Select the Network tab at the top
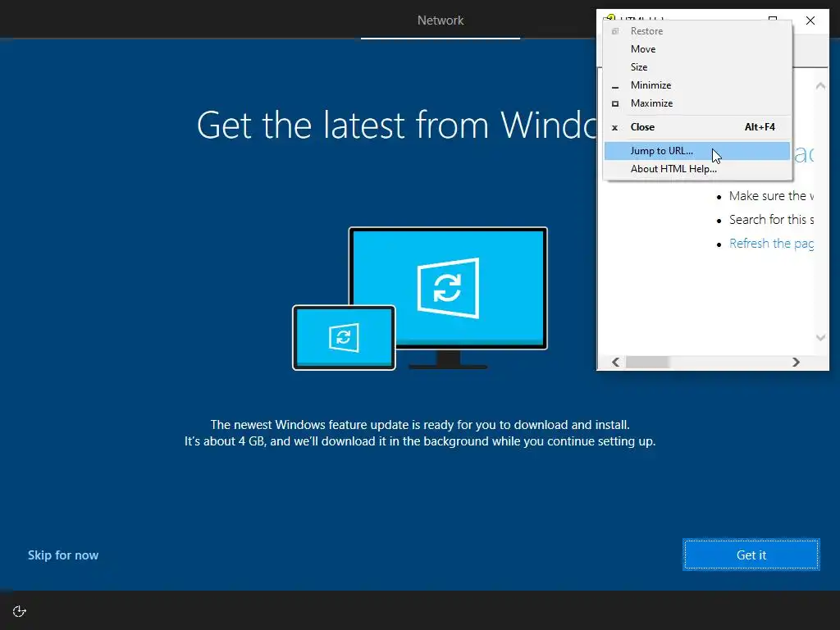The height and width of the screenshot is (630, 840). click(x=441, y=21)
